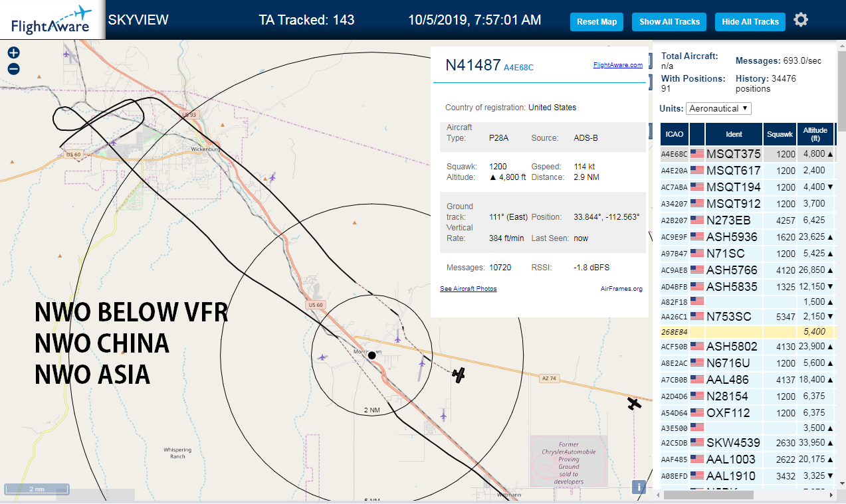Click the N41487 heading in info panel

pos(473,65)
